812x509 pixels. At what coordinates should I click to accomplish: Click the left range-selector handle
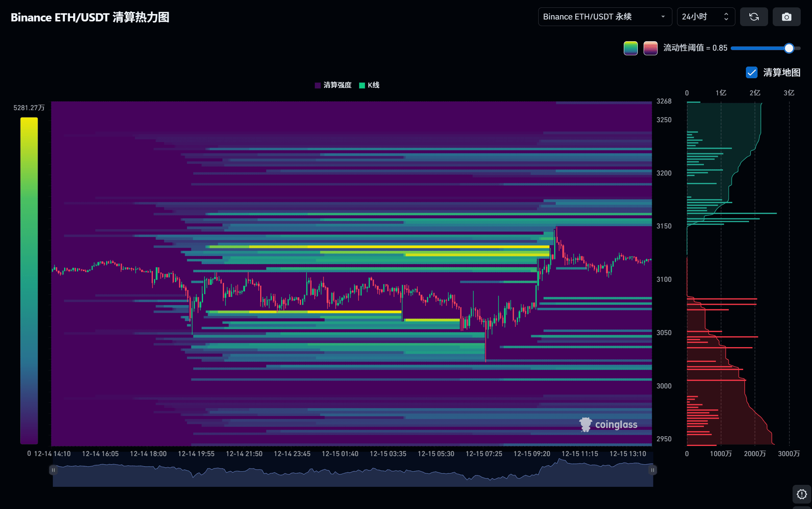(53, 470)
